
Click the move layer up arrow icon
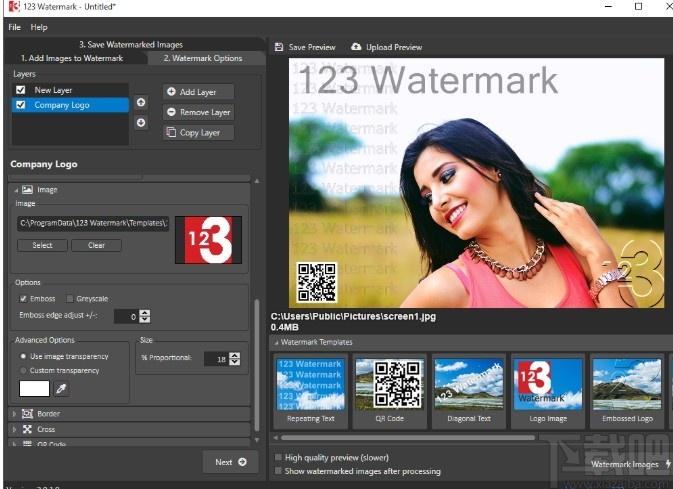[141, 102]
